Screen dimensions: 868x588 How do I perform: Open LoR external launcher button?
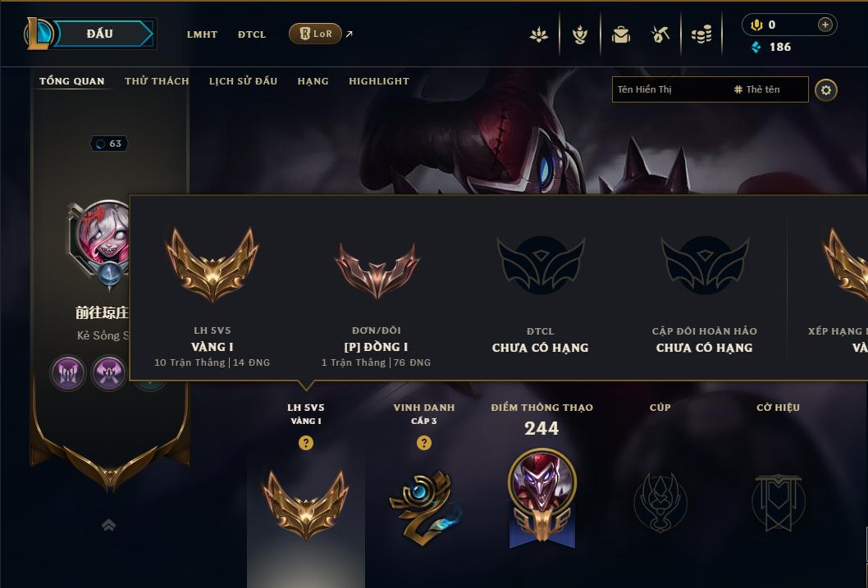[316, 34]
